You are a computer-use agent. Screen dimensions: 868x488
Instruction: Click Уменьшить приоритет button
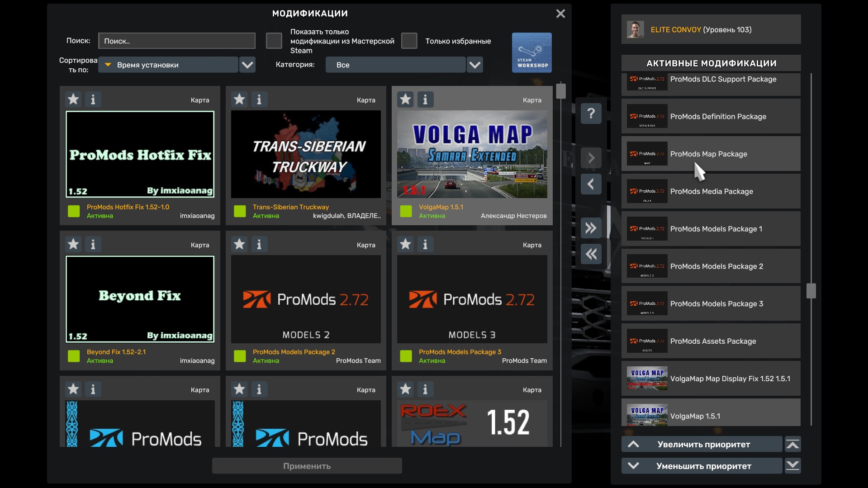(x=702, y=466)
